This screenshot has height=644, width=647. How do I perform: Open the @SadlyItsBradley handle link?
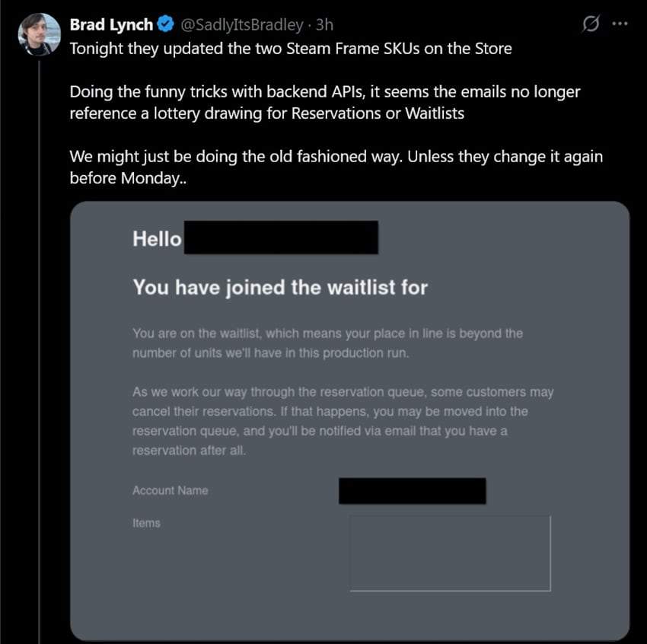(x=242, y=25)
